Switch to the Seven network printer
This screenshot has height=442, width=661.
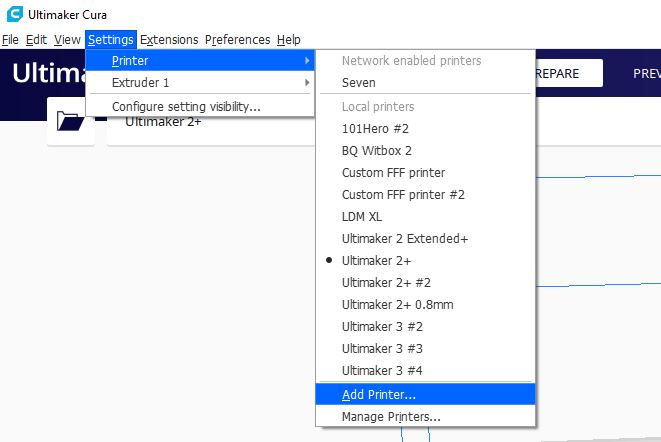click(359, 83)
